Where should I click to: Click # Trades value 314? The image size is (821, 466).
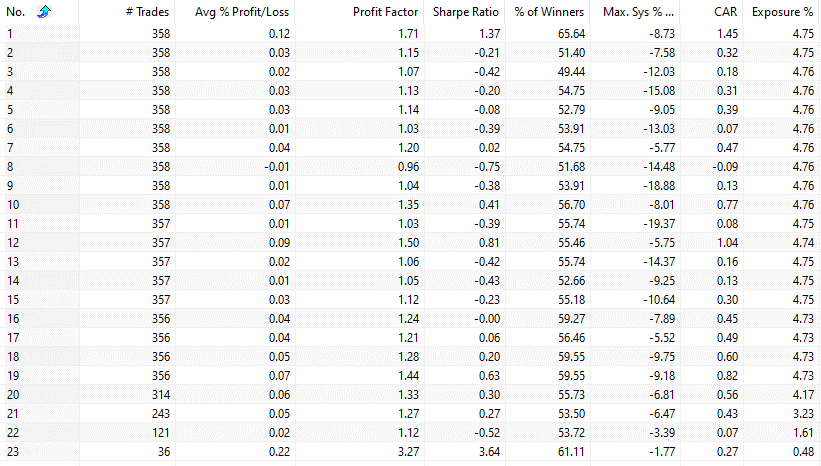pos(161,394)
